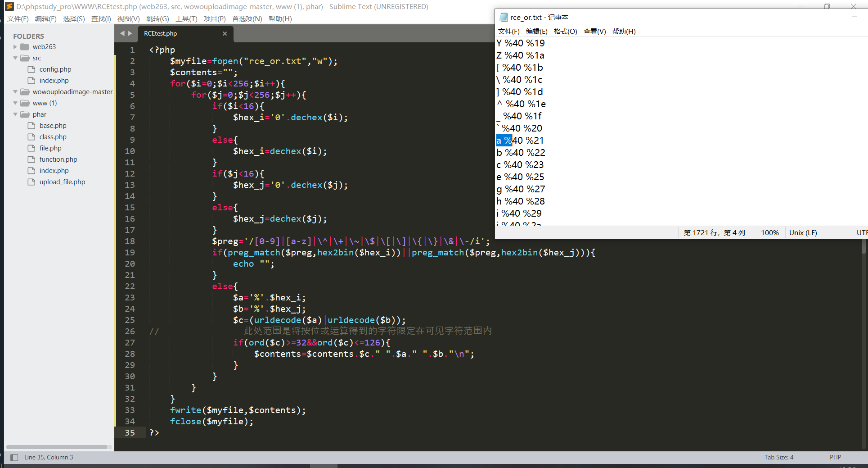
Task: Open Sublime 跳转(G) menu
Action: coord(157,18)
